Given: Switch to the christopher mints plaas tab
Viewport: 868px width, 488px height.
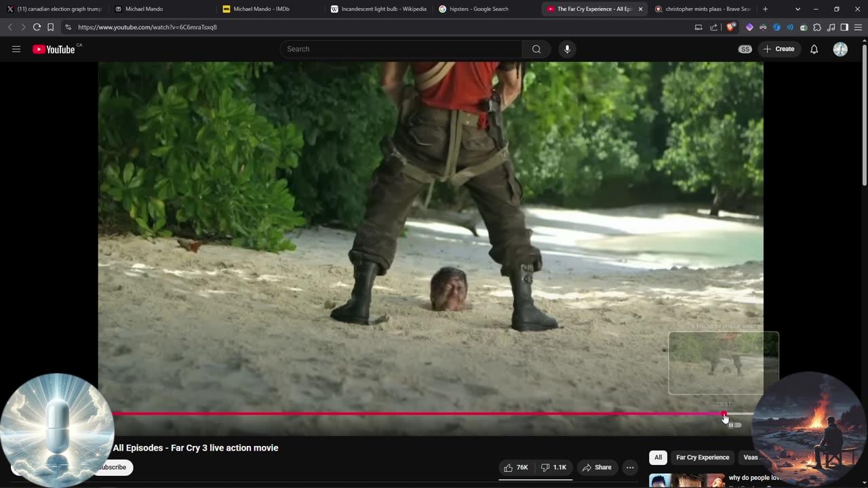Looking at the screenshot, I should [x=703, y=9].
